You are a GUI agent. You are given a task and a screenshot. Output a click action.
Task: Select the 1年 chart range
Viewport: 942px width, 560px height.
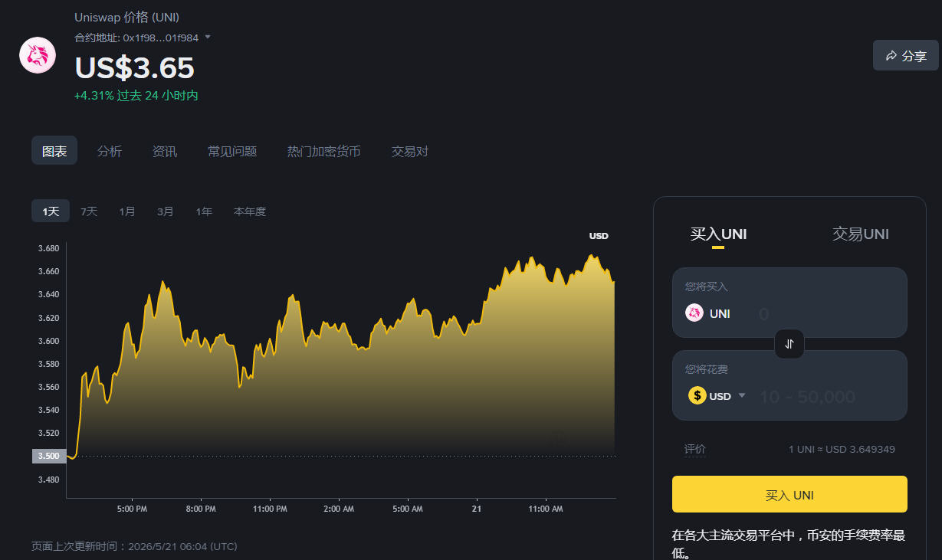point(204,211)
